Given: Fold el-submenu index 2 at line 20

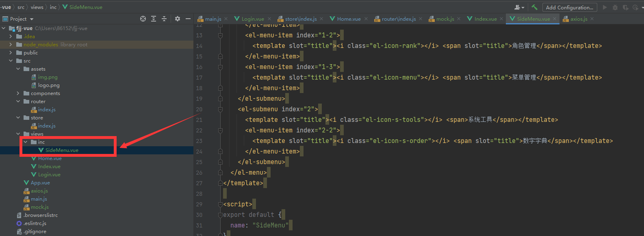Looking at the screenshot, I should (x=220, y=109).
